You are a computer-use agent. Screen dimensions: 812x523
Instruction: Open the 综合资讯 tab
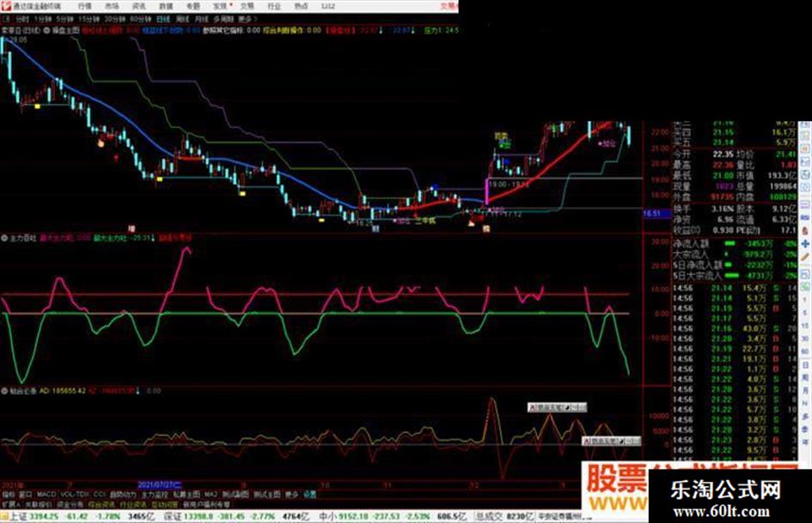tap(102, 504)
